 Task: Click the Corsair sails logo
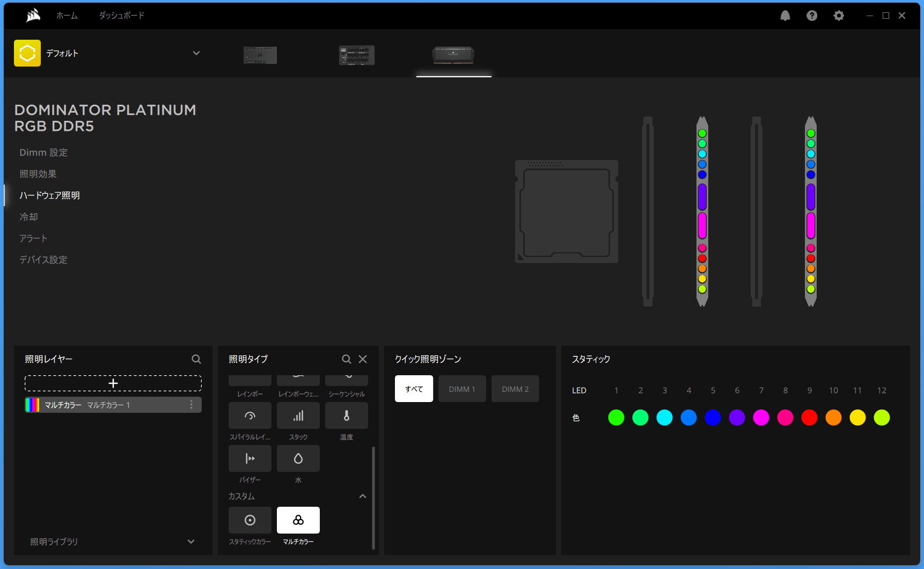[33, 16]
